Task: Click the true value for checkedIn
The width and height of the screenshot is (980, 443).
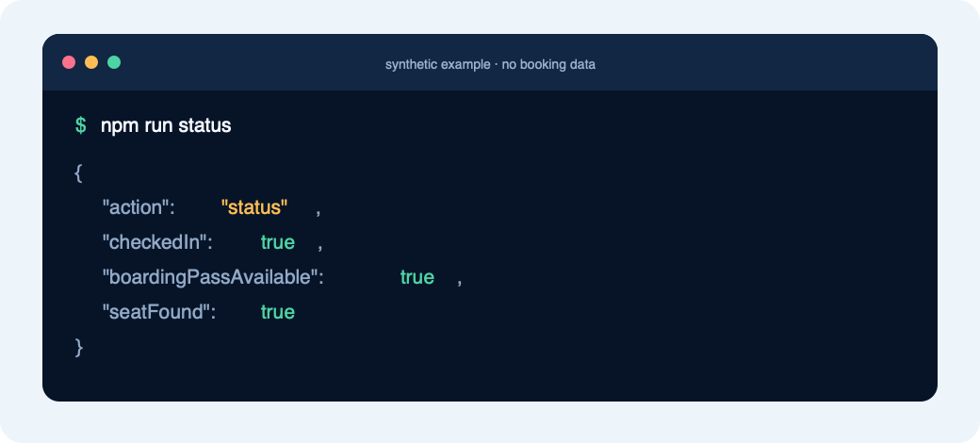Action: pos(277,242)
